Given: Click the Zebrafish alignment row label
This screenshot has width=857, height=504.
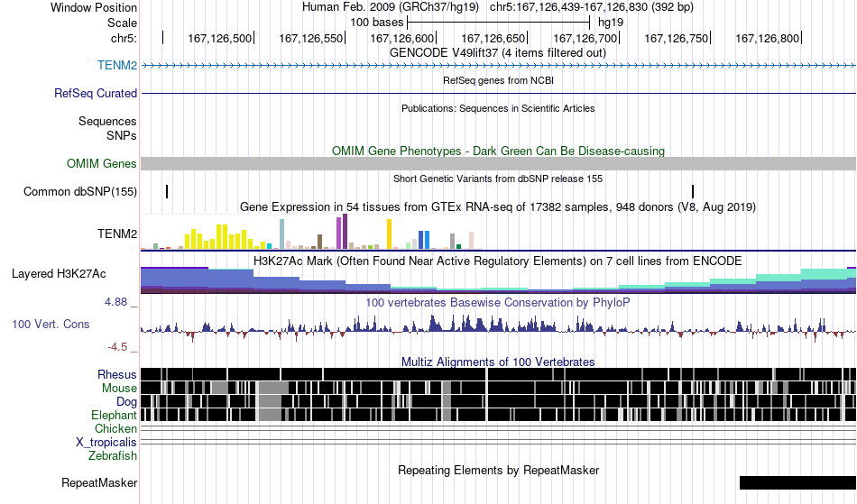Looking at the screenshot, I should coord(113,456).
